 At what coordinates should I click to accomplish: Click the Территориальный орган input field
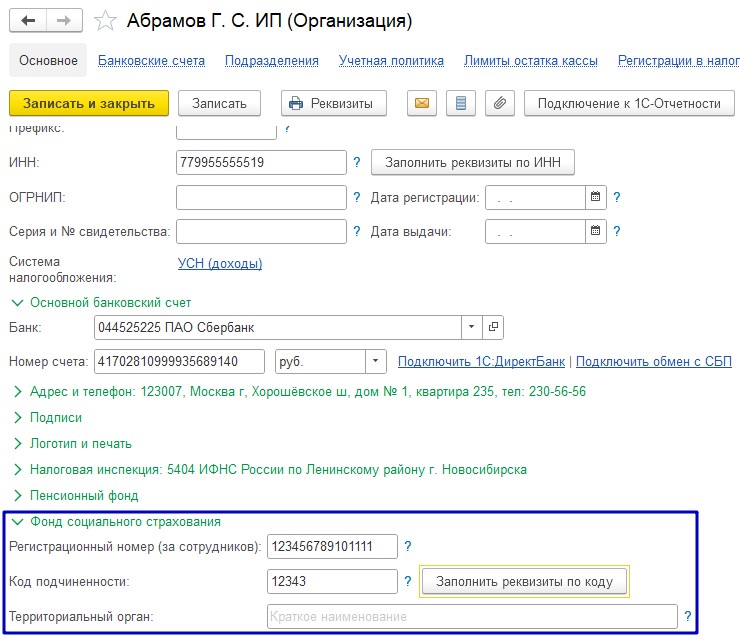[x=472, y=616]
